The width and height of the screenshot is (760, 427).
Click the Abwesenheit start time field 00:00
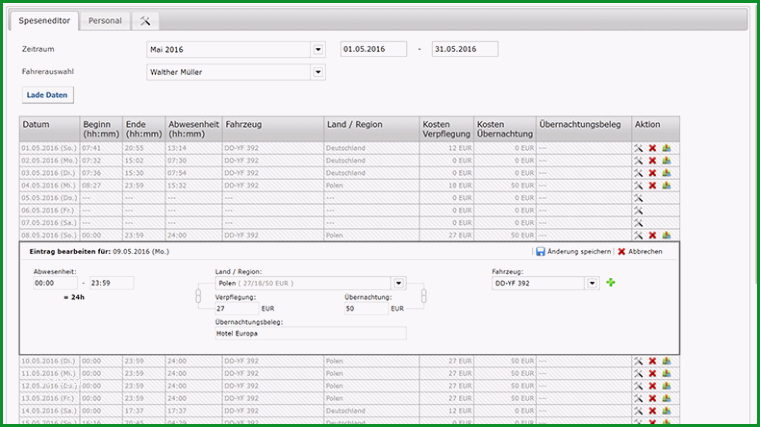pyautogui.click(x=55, y=283)
